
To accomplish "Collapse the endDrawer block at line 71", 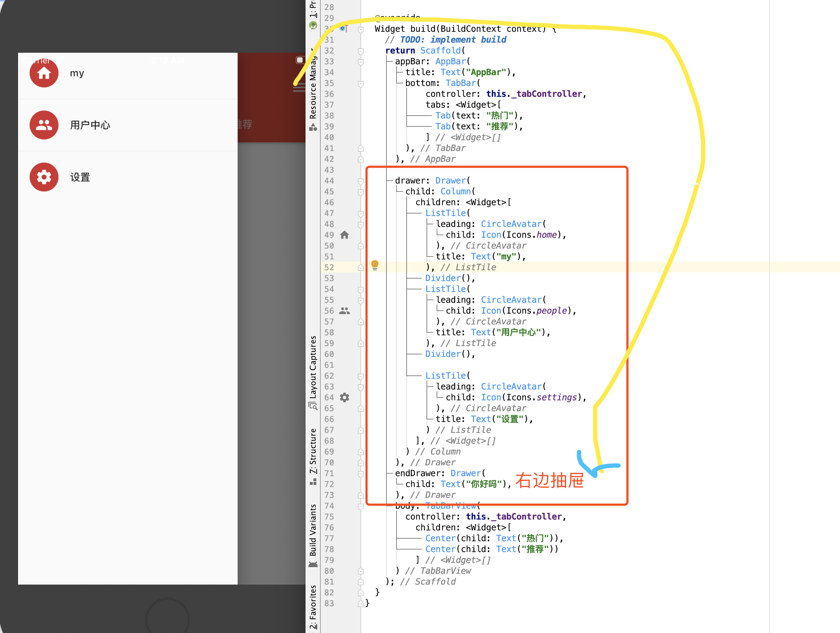I will 361,473.
